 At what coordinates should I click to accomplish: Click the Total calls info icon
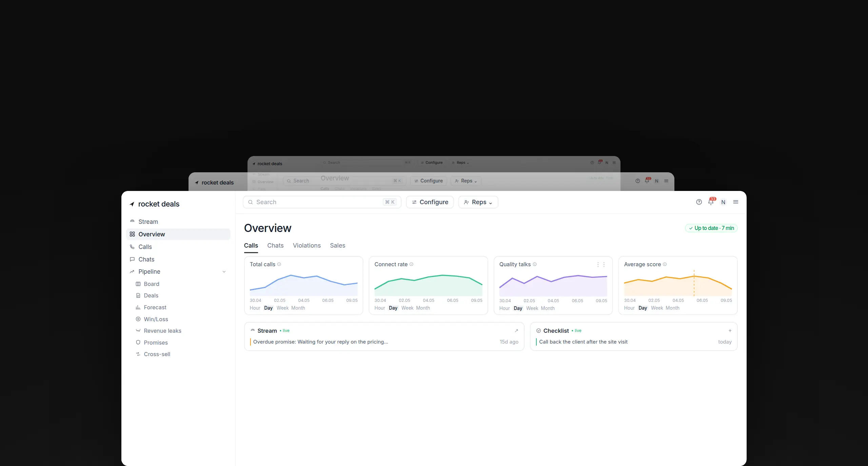tap(279, 264)
